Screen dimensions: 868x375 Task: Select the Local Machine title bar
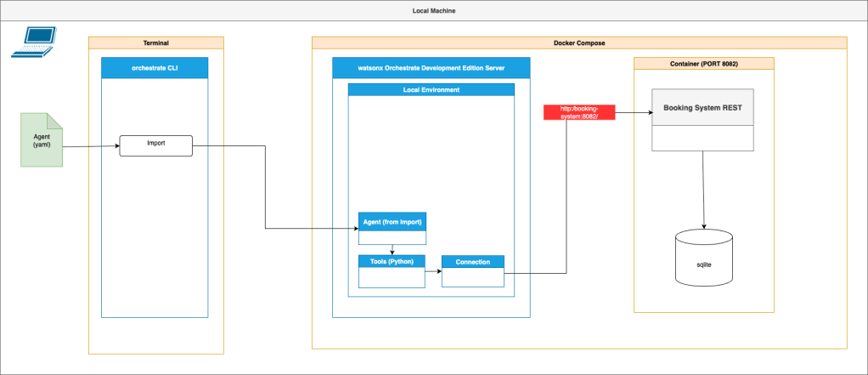point(434,11)
